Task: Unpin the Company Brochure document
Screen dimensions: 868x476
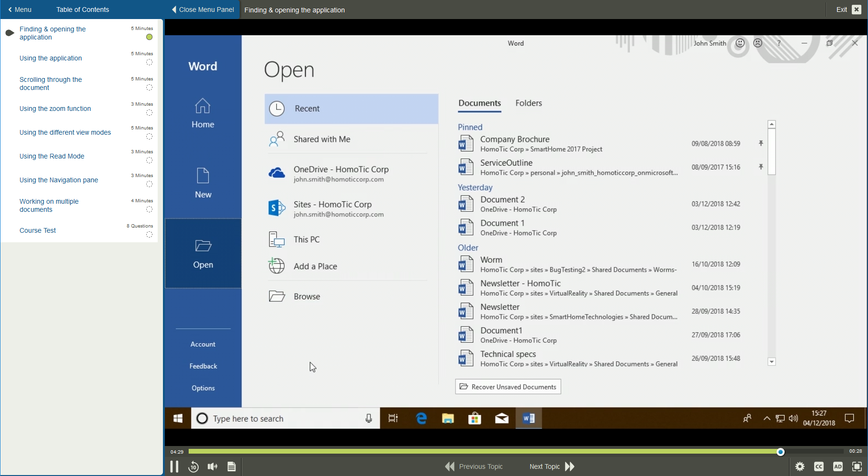Action: (x=761, y=143)
